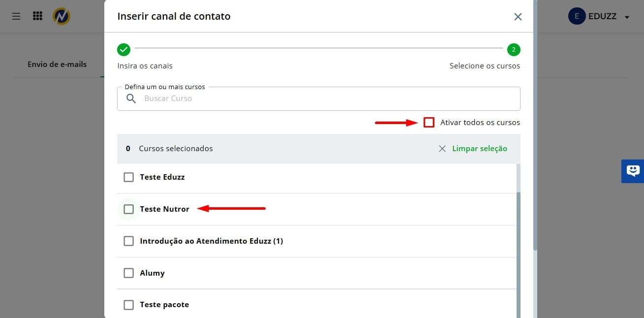Screen dimensions: 644x318
Task: Click the course list scrollbar
Action: 519,246
